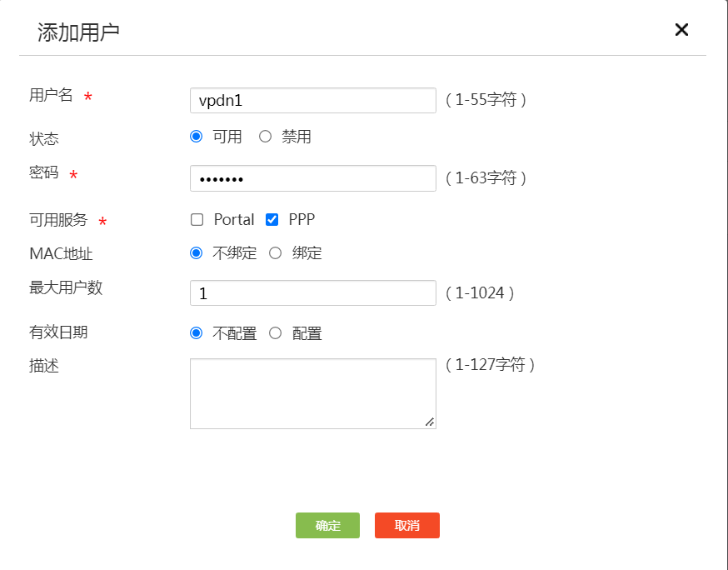Click the 描述 textarea resize handle
This screenshot has width=728, height=570.
point(430,422)
